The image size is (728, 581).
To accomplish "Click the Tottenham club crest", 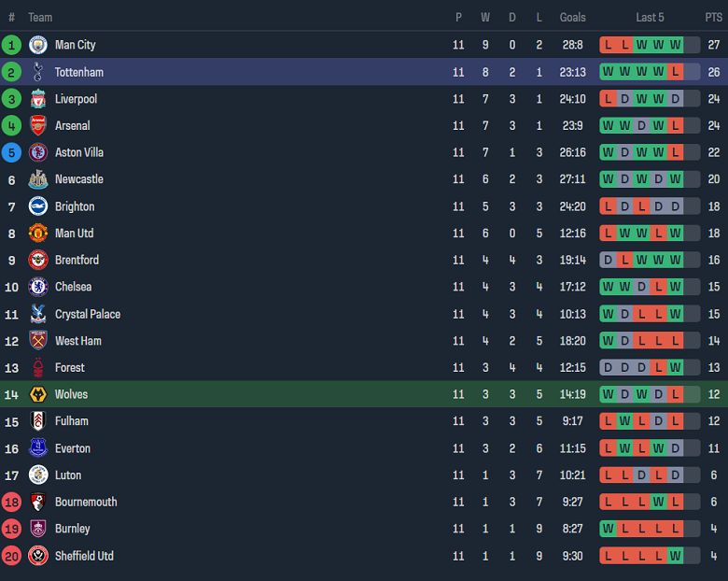I will (x=38, y=72).
